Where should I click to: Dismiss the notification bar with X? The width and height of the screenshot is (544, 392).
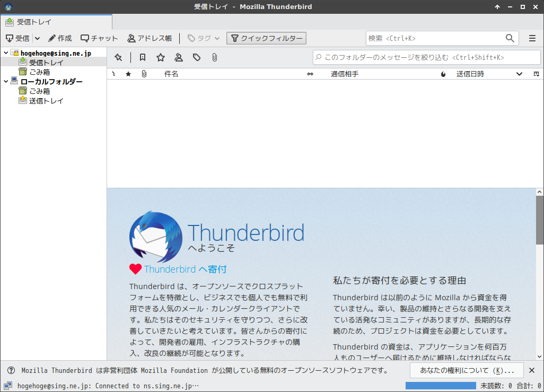[x=531, y=370]
